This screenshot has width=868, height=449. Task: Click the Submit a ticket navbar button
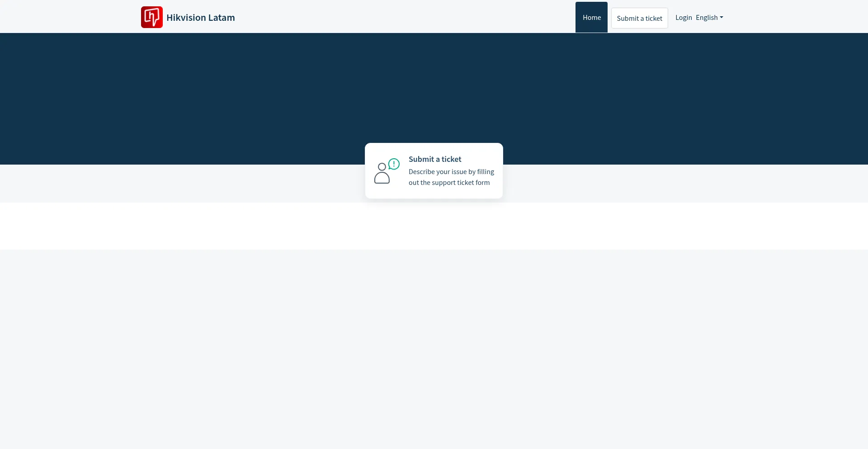[x=639, y=18]
